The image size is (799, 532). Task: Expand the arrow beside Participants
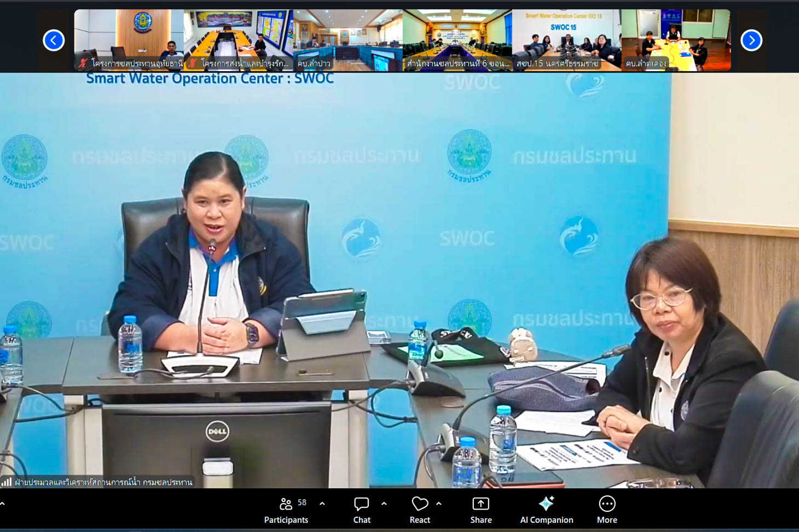click(x=322, y=504)
